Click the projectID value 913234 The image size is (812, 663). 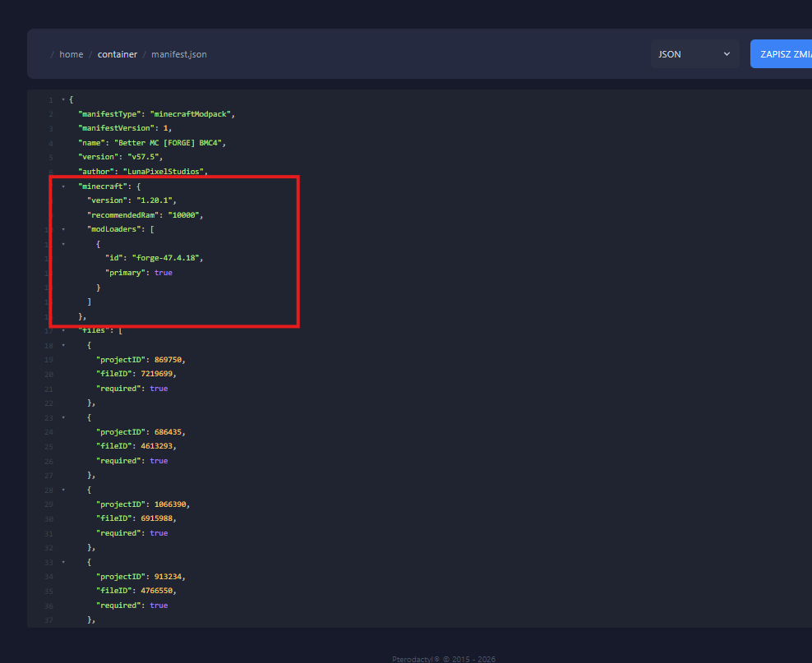coord(168,576)
